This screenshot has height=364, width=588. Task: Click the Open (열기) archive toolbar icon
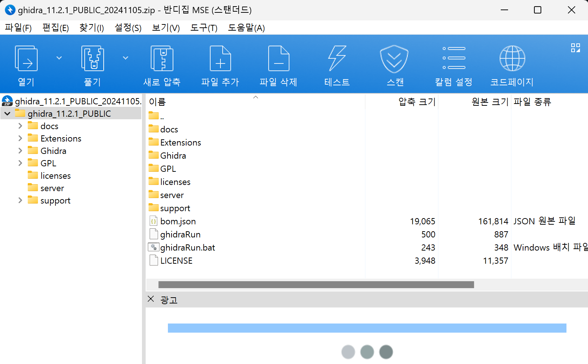[x=26, y=58]
